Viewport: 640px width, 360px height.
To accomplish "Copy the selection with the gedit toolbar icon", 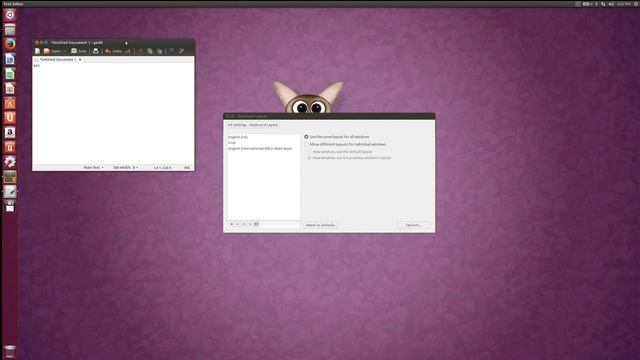I will 150,51.
